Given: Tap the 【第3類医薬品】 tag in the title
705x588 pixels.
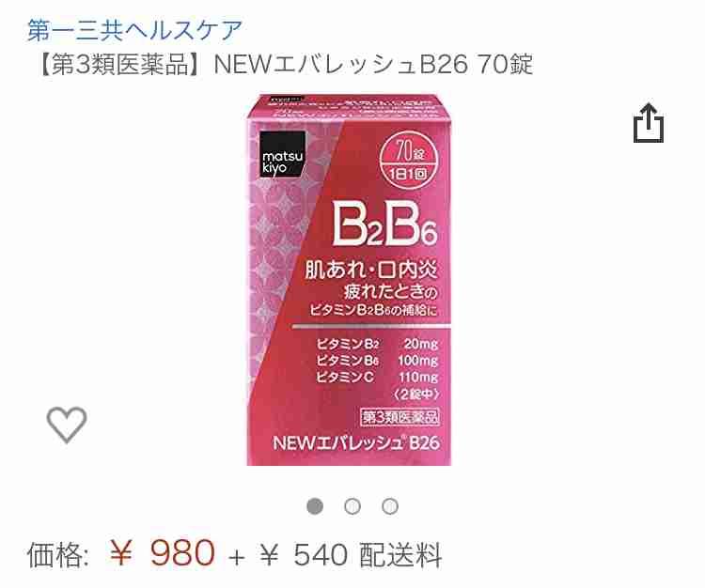Looking at the screenshot, I should 120,64.
